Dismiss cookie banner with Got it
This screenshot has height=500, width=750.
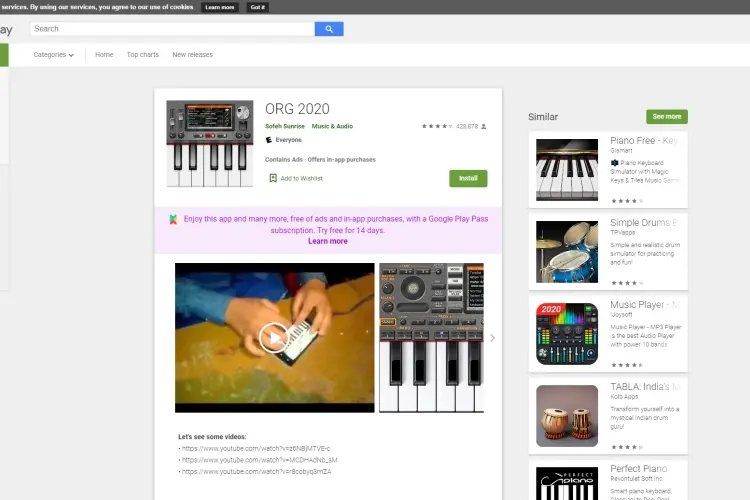point(257,7)
